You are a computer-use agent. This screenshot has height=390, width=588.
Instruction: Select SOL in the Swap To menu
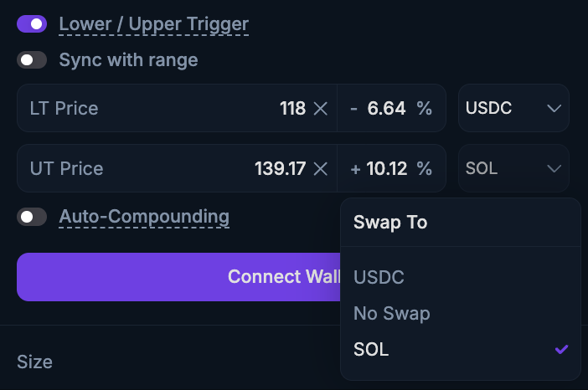pyautogui.click(x=371, y=349)
